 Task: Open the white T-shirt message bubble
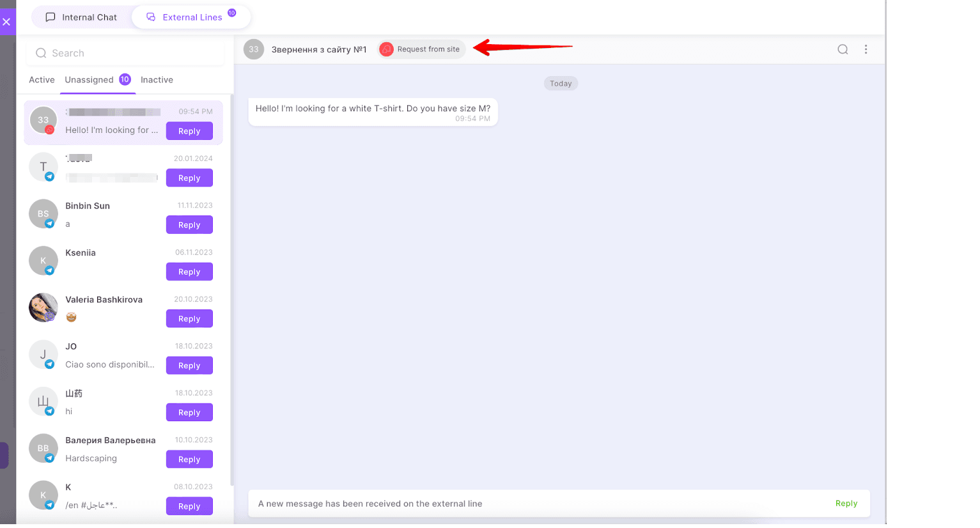[x=373, y=112]
